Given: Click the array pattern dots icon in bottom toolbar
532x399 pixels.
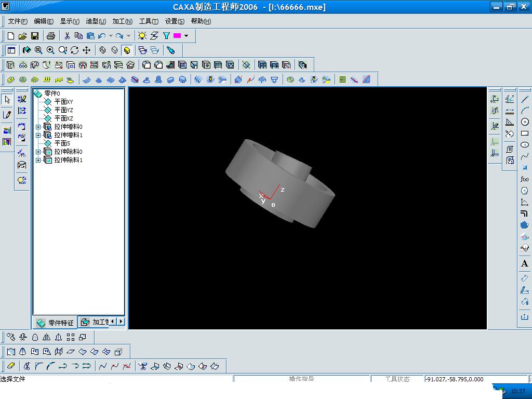Looking at the screenshot, I should [x=71, y=337].
